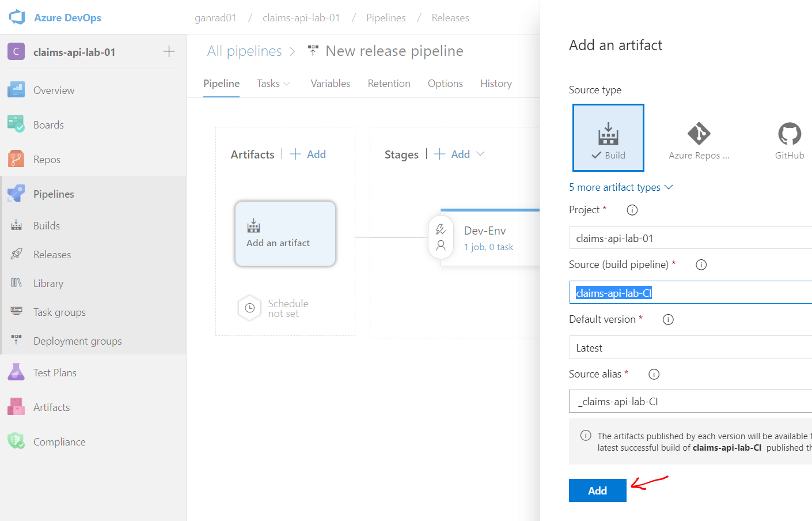Switch to the Variables tab
The width and height of the screenshot is (812, 521).
tap(331, 84)
